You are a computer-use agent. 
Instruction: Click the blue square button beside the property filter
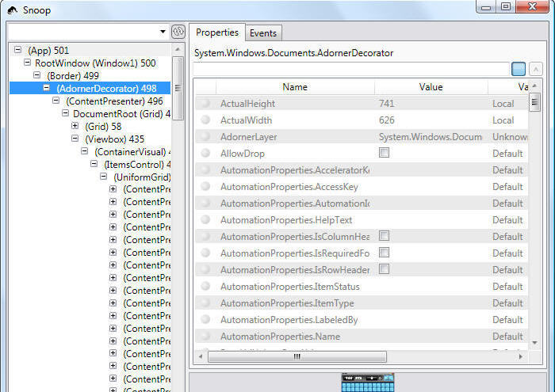pos(519,69)
